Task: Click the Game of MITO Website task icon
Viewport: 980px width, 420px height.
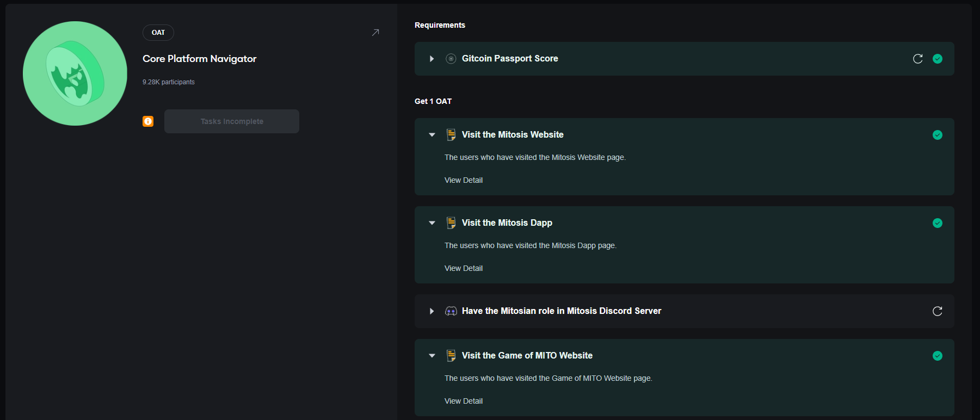Action: coord(451,356)
